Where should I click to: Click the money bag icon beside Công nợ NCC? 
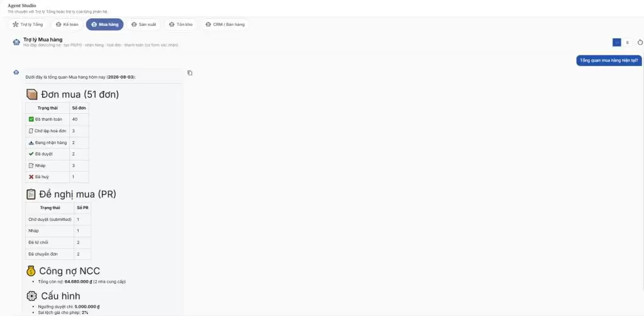31,271
